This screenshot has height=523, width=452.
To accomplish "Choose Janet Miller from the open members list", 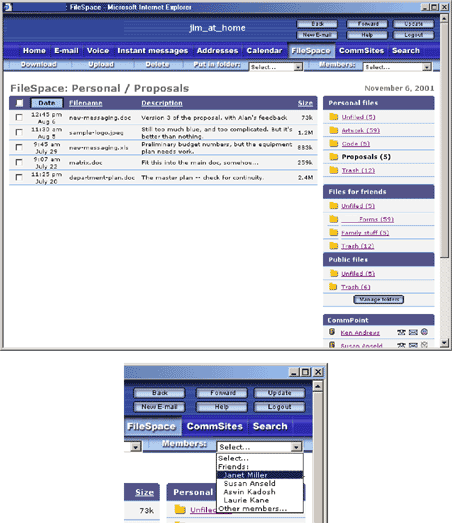I will coord(260,475).
